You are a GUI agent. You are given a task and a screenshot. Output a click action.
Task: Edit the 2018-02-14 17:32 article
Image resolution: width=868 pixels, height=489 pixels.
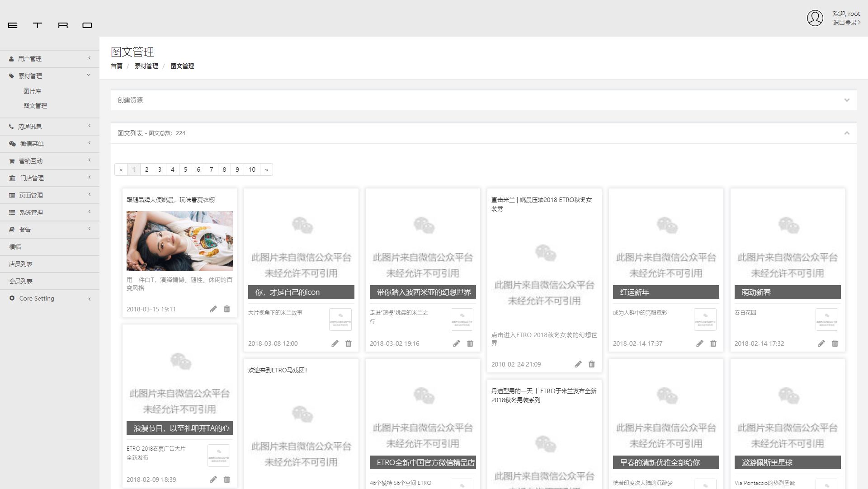click(821, 343)
